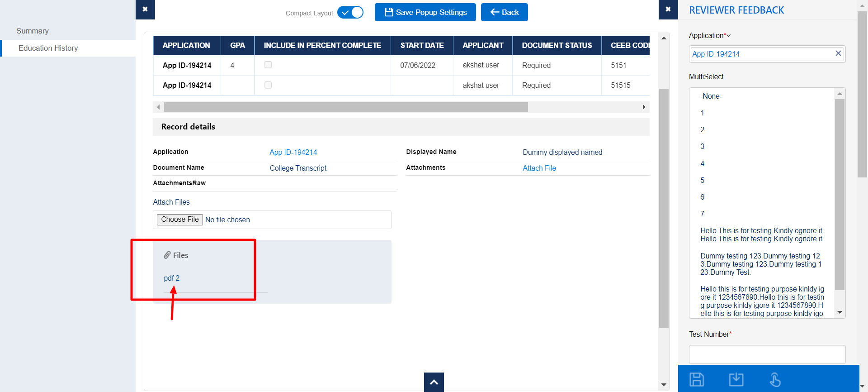Clear the App ID-194214 selection

(x=838, y=53)
